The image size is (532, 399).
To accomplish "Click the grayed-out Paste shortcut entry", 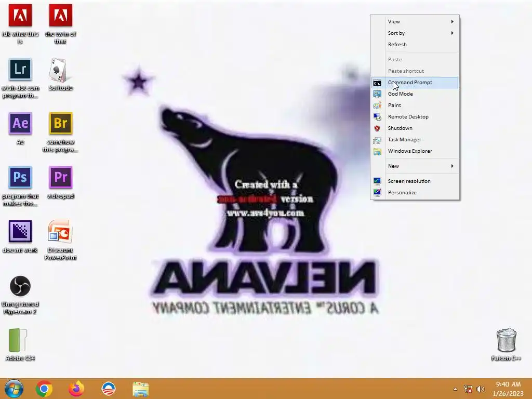I will pyautogui.click(x=415, y=71).
